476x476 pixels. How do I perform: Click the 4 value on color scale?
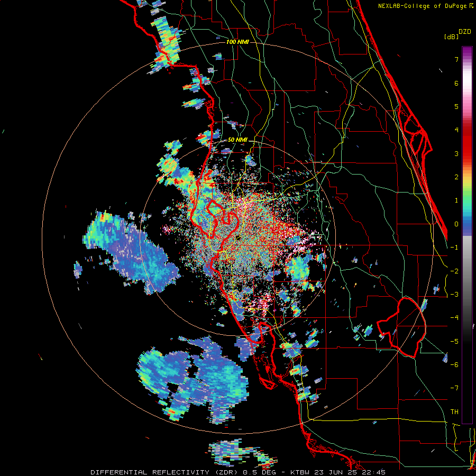click(456, 130)
